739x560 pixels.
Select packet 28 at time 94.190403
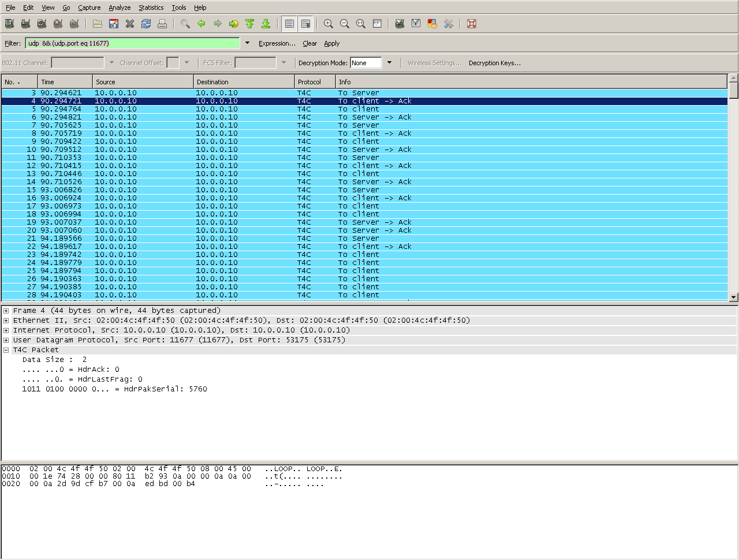tap(364, 295)
